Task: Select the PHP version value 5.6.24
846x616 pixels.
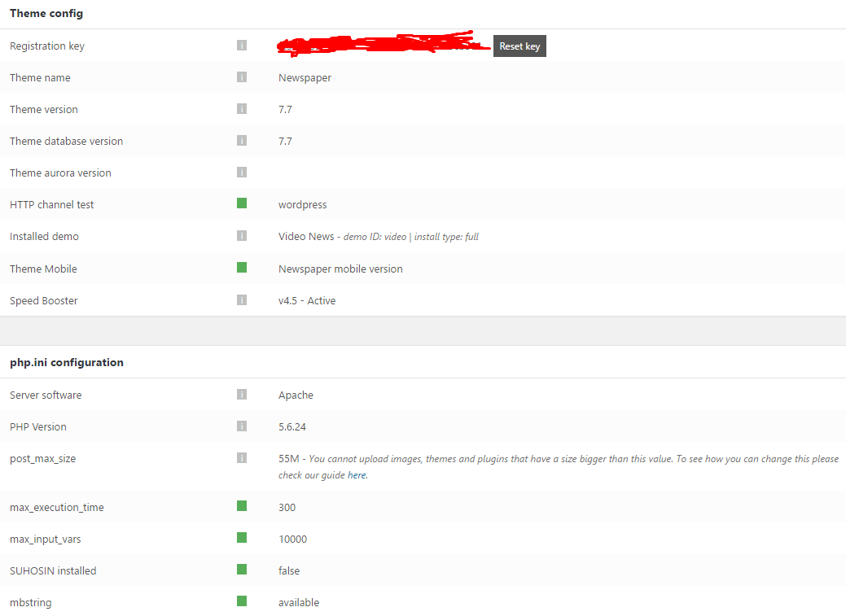Action: tap(291, 426)
